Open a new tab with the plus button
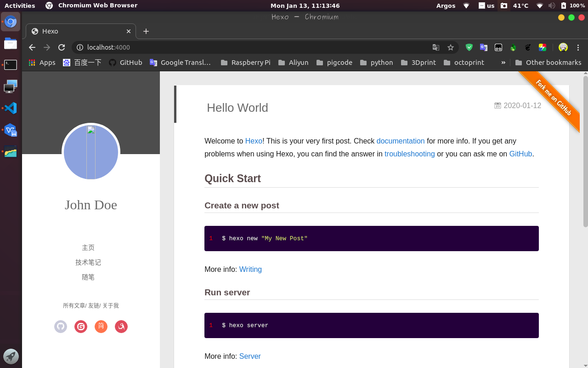This screenshot has width=588, height=368. [146, 31]
